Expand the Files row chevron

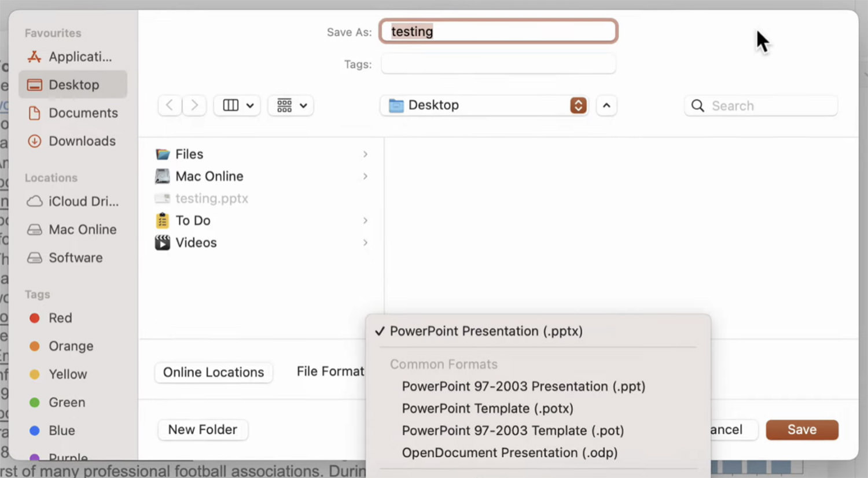[x=365, y=154]
